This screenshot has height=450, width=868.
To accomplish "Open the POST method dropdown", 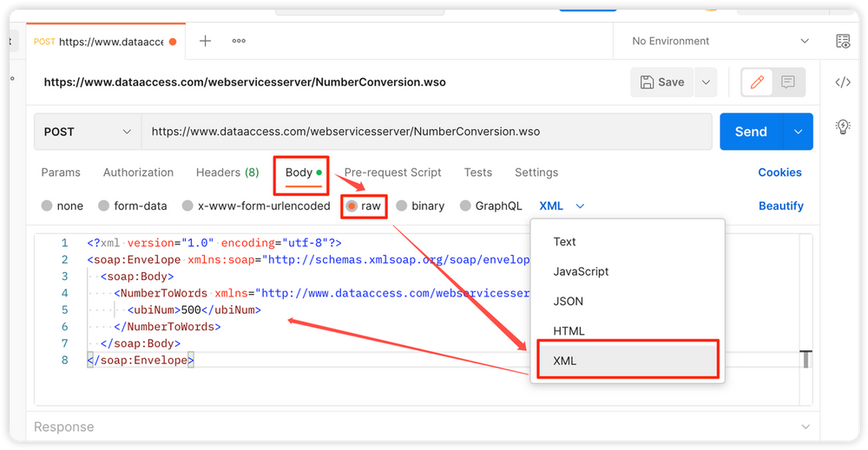I will pyautogui.click(x=88, y=132).
